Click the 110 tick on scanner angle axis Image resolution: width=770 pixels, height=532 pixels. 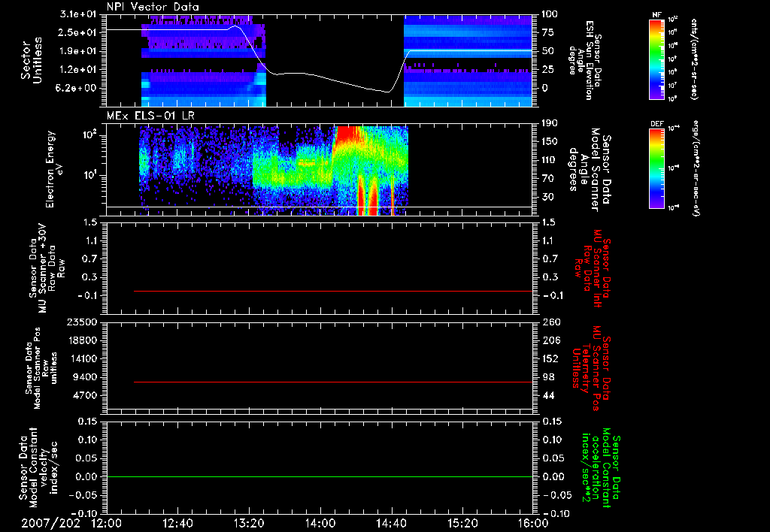[550, 160]
